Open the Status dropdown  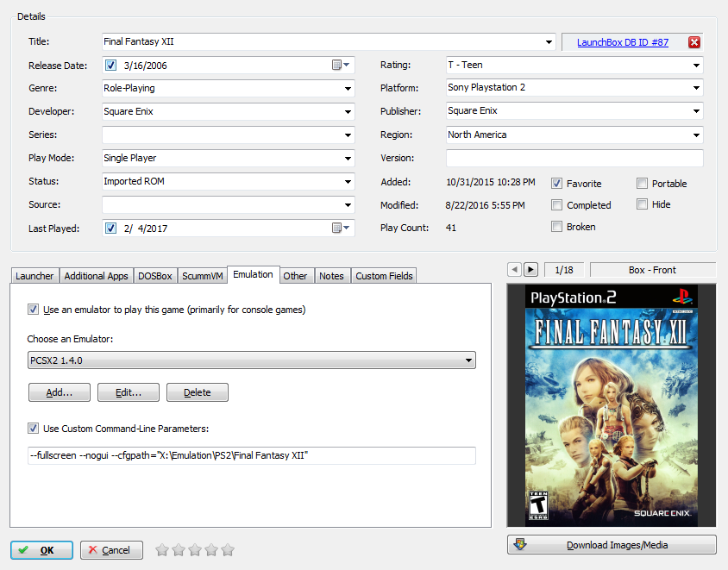[x=348, y=181]
